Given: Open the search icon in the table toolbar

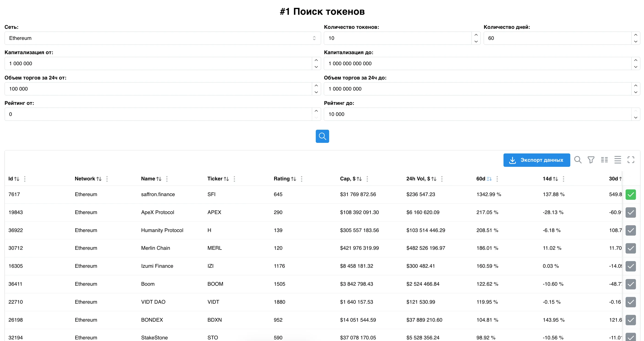Looking at the screenshot, I should (x=578, y=160).
